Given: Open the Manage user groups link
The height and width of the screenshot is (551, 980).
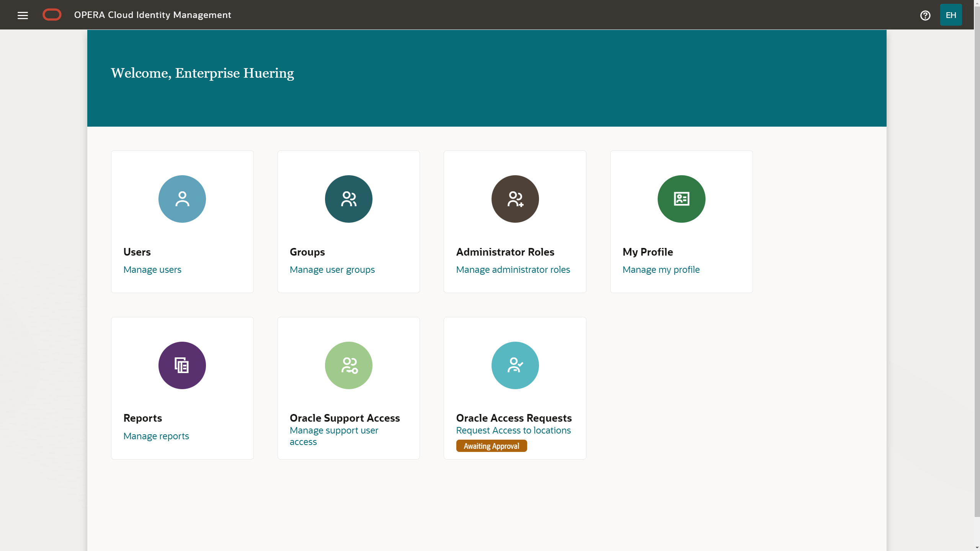Looking at the screenshot, I should pos(332,269).
